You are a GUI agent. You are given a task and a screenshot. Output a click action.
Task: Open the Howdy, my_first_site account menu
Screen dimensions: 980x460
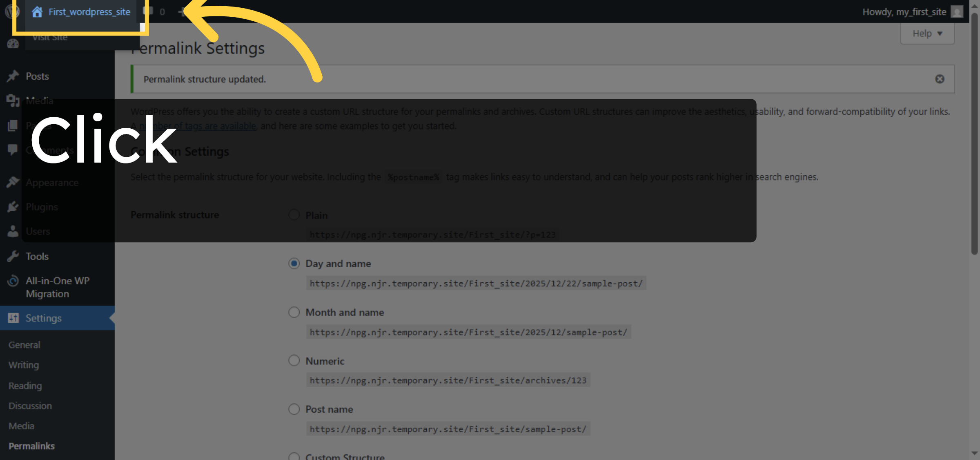coord(905,11)
